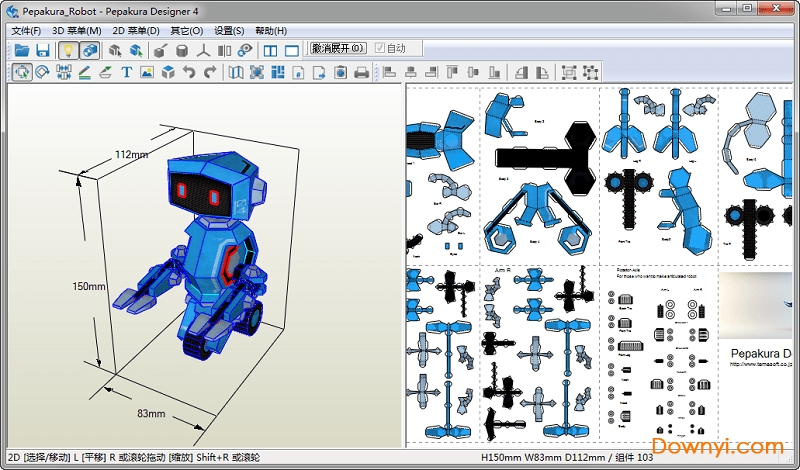This screenshot has width=800, height=470.
Task: Select the text tool T icon
Action: tap(126, 72)
